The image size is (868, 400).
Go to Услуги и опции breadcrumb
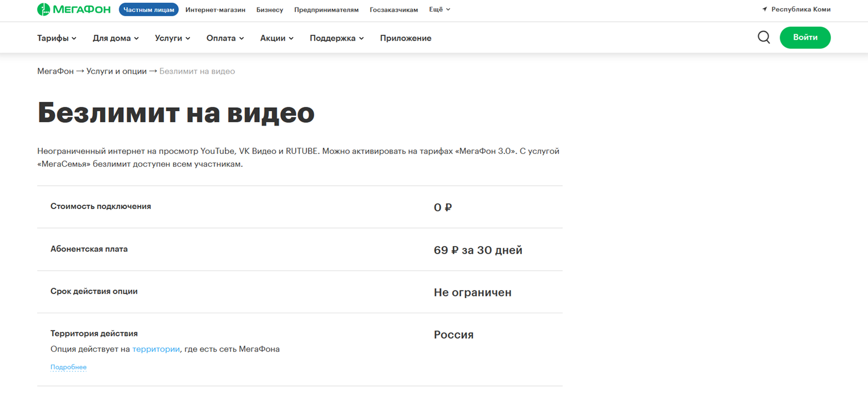116,71
